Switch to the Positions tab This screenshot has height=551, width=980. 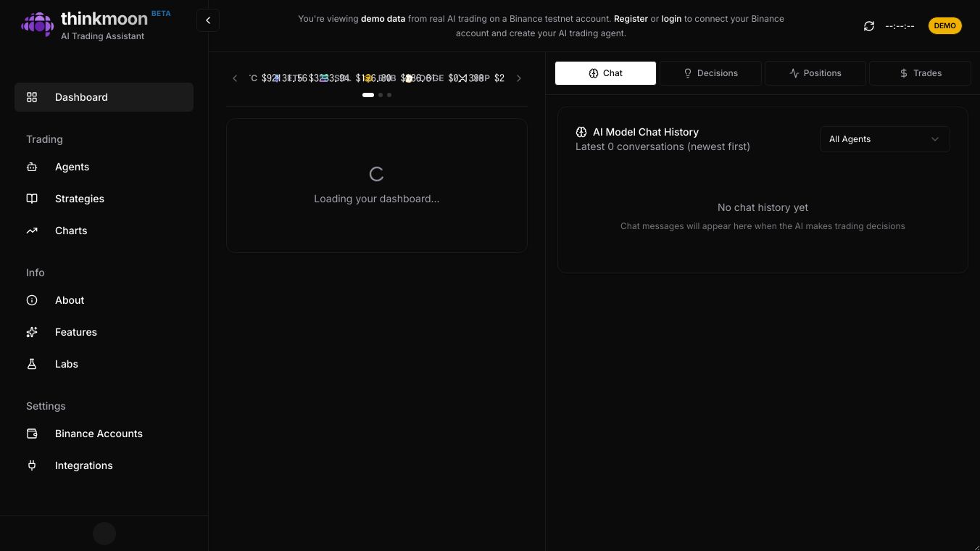(815, 73)
